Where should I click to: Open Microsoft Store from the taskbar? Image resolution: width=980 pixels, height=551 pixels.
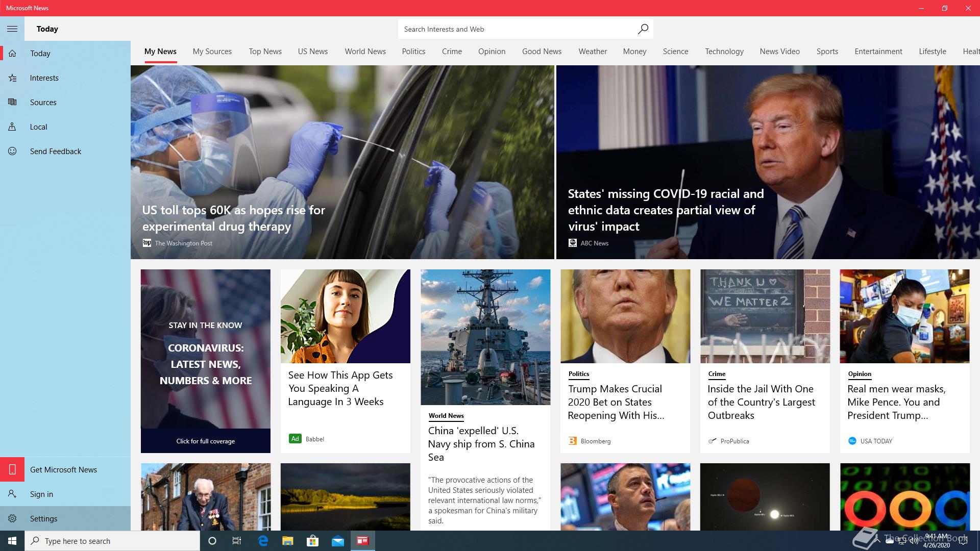coord(313,541)
